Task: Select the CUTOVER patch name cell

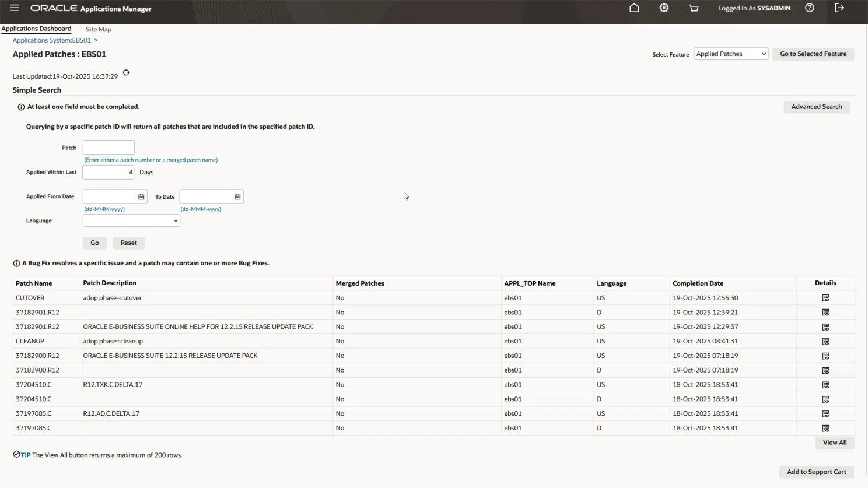Action: 30,298
